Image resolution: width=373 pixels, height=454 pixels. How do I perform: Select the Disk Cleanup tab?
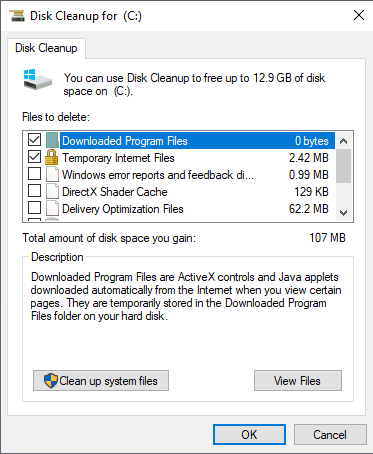pyautogui.click(x=46, y=48)
